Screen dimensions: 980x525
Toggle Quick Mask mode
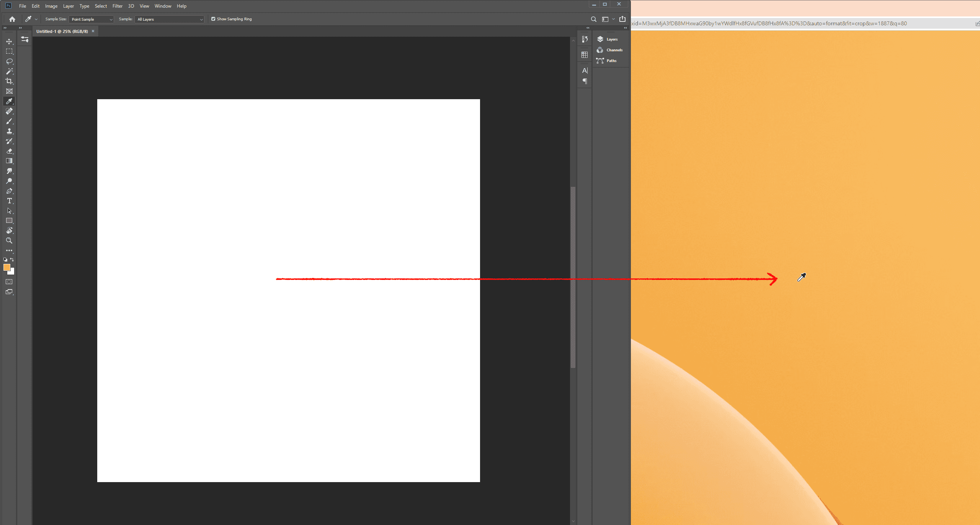[x=9, y=282]
